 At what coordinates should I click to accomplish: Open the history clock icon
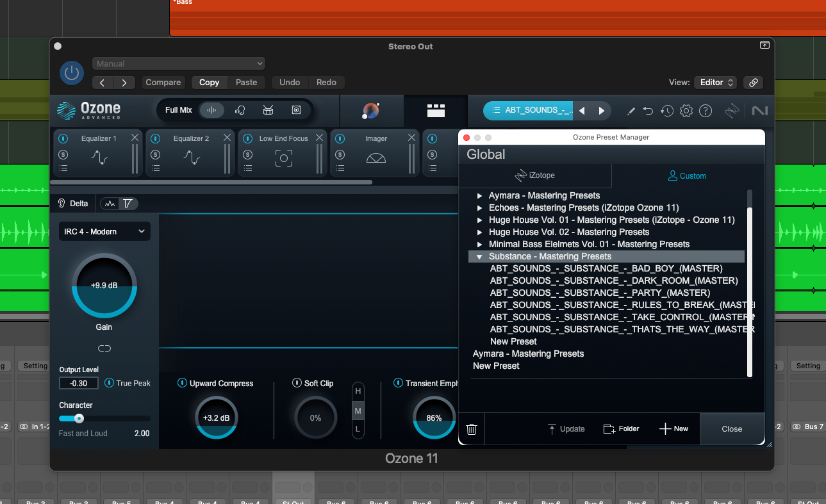click(667, 111)
